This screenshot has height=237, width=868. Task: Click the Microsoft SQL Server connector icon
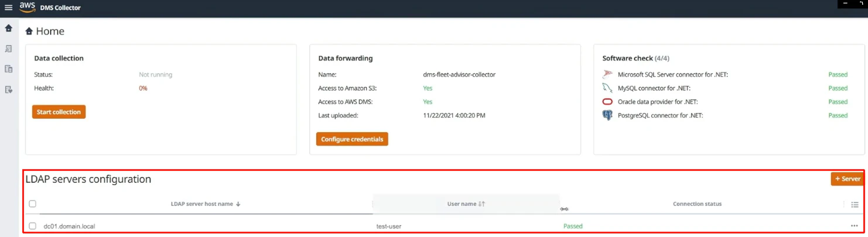(x=607, y=74)
